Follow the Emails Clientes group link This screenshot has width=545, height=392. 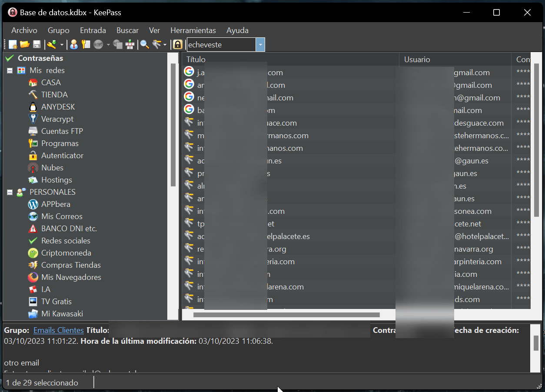point(58,330)
